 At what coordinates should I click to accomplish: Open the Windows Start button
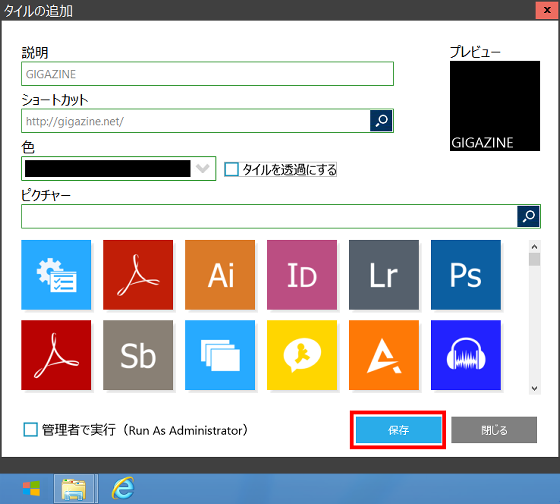point(31,489)
